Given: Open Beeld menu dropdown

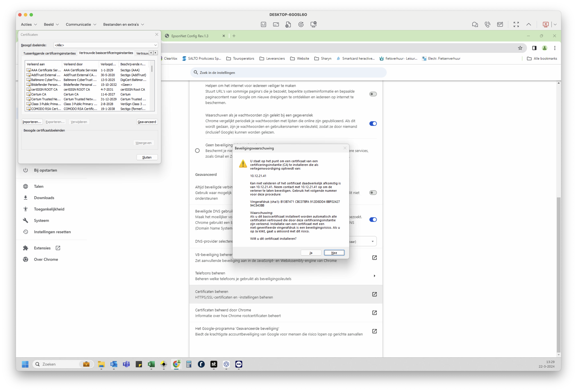Looking at the screenshot, I should click(x=51, y=24).
